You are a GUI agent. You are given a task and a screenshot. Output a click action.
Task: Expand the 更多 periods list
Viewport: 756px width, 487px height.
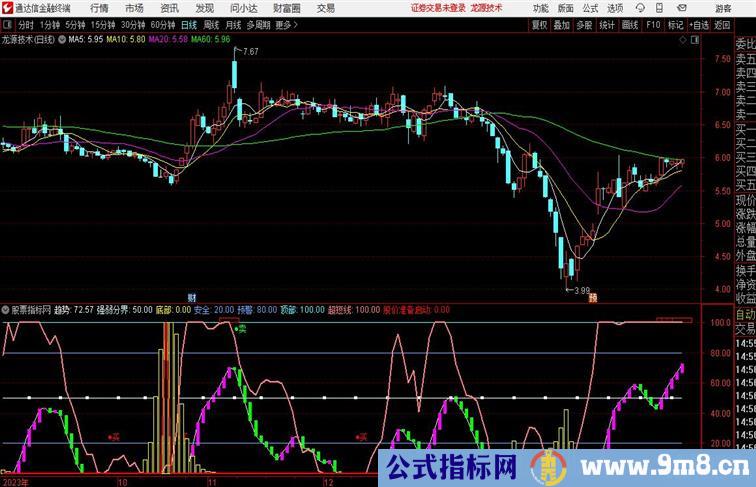[286, 25]
